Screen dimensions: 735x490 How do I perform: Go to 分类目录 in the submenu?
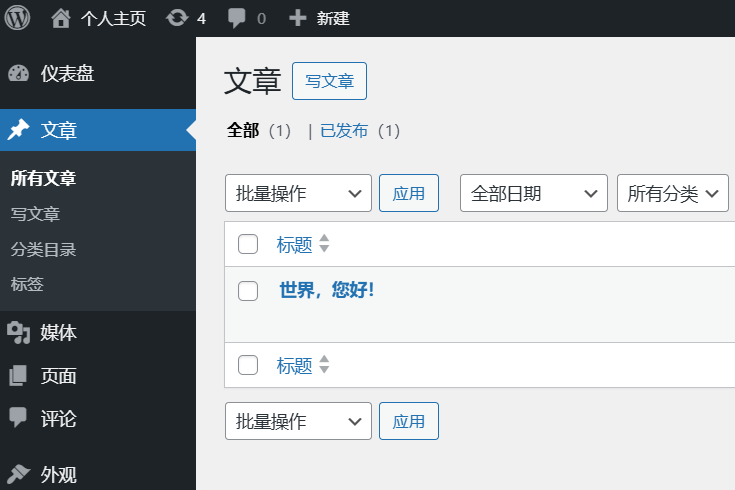43,249
